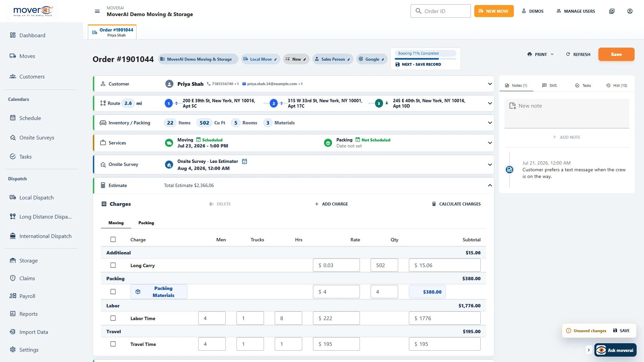Viewport: 644px width, 362px height.
Task: Click ADD CHARGE
Action: click(x=331, y=204)
